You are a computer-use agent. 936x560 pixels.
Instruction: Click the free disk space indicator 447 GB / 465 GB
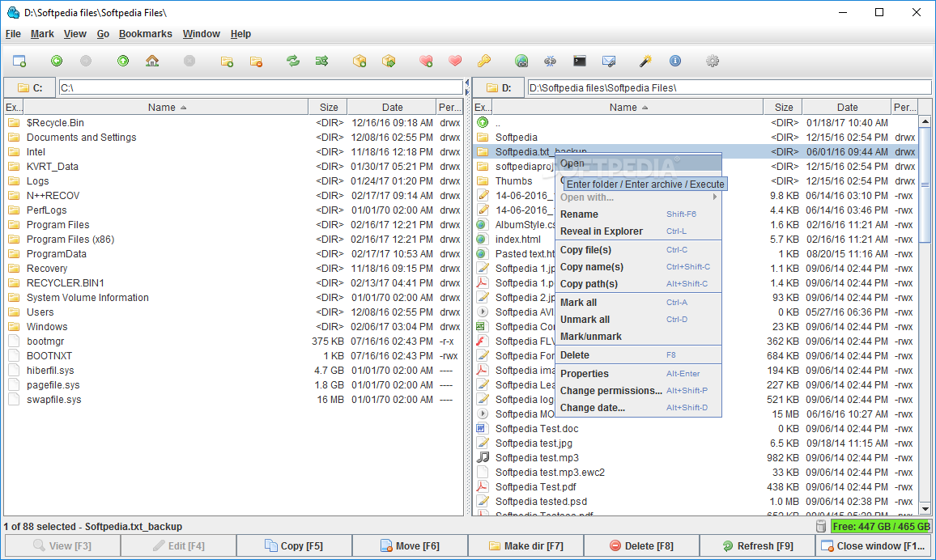pyautogui.click(x=880, y=527)
